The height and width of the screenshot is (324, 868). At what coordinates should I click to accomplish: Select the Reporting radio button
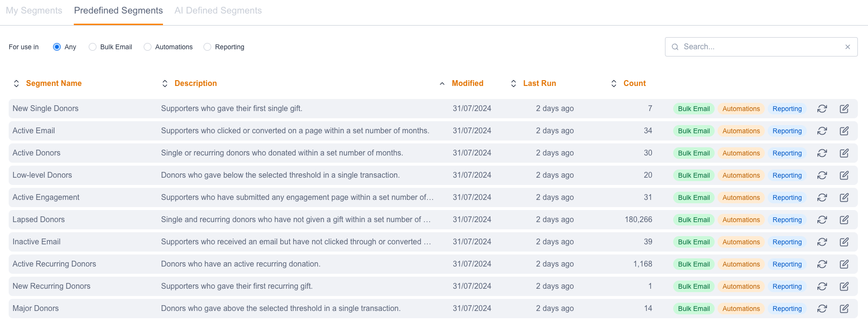[x=207, y=47]
